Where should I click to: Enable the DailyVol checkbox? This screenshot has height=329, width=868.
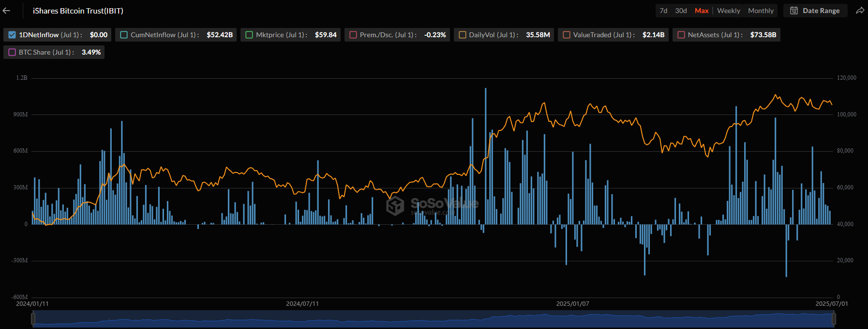tap(463, 35)
